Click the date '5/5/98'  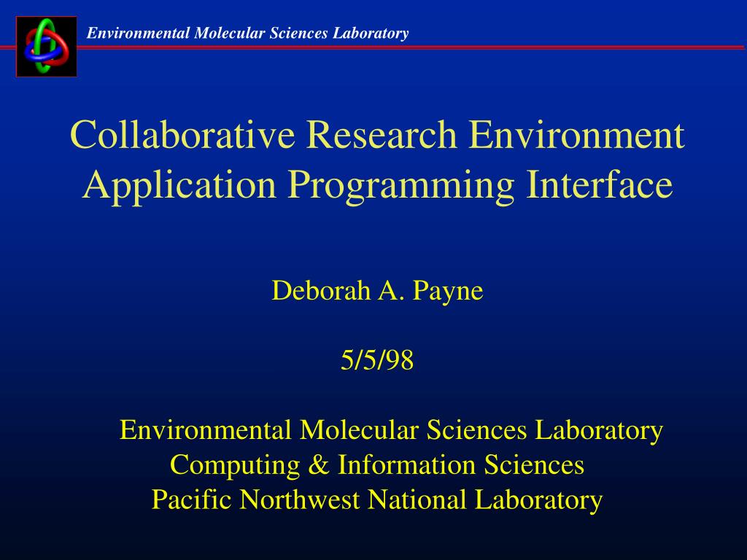[377, 360]
